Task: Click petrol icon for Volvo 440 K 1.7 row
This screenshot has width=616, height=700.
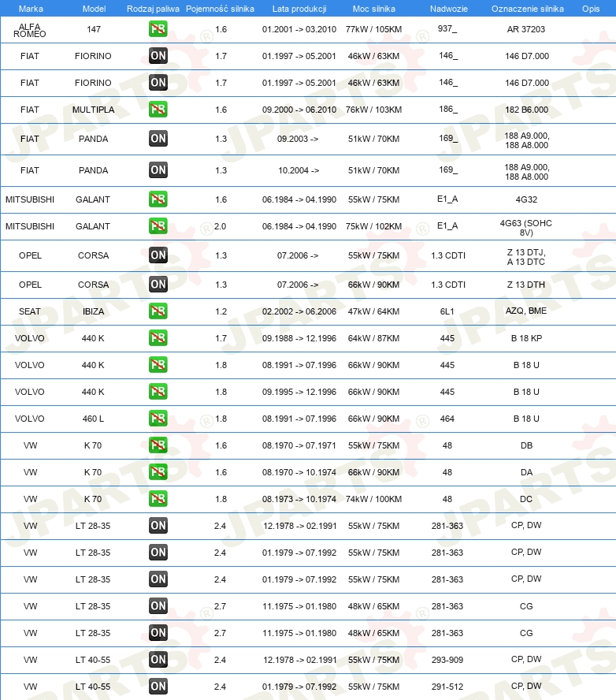Action: [158, 338]
